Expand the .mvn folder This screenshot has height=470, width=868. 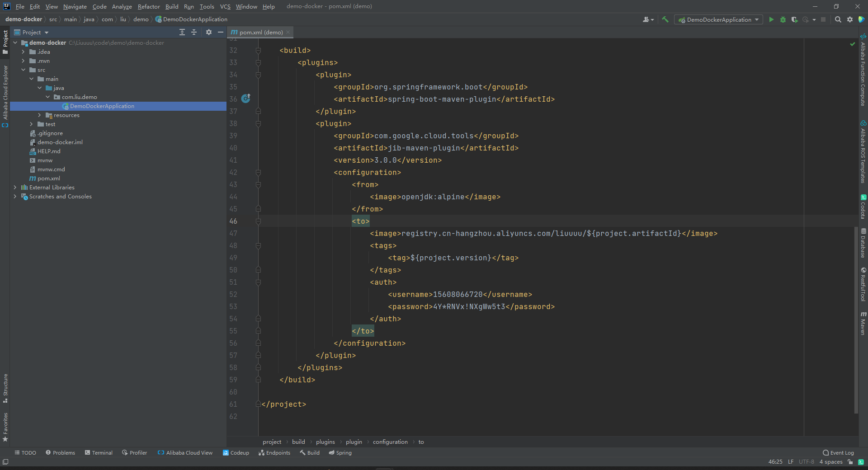(x=23, y=61)
